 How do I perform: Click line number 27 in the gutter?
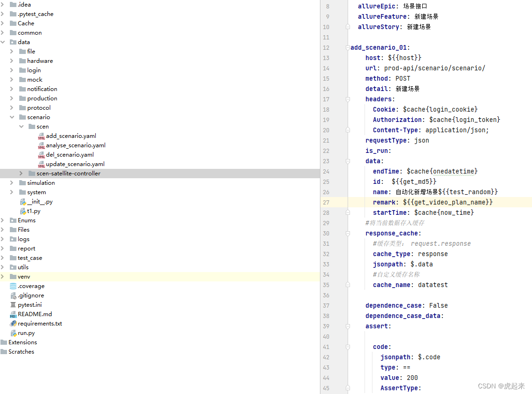click(x=326, y=203)
